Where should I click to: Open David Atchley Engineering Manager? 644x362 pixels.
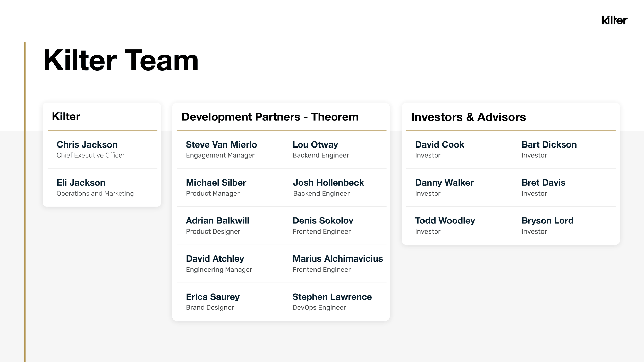[219, 264]
